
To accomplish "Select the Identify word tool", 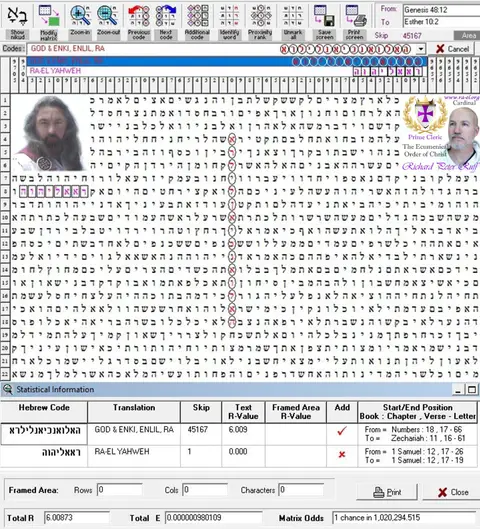I will coord(229,15).
